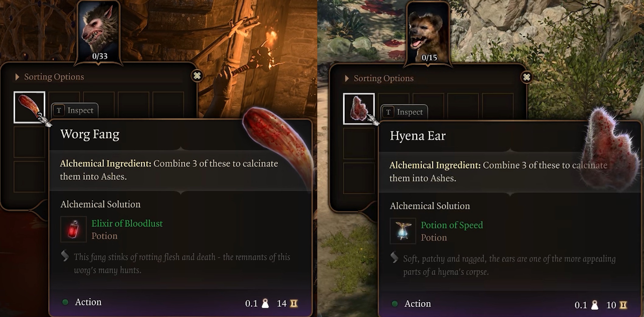The image size is (644, 317).
Task: Click the green Action indicator on Hyena Ear
Action: click(x=395, y=304)
